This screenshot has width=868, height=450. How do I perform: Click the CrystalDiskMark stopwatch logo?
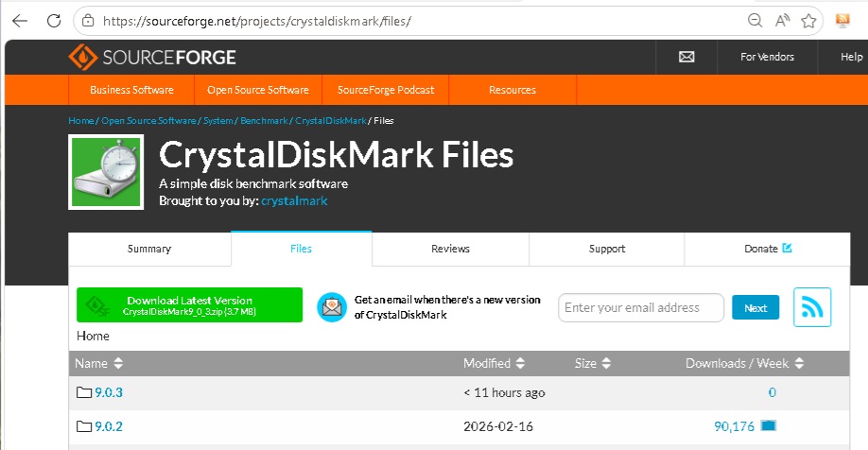[x=106, y=172]
